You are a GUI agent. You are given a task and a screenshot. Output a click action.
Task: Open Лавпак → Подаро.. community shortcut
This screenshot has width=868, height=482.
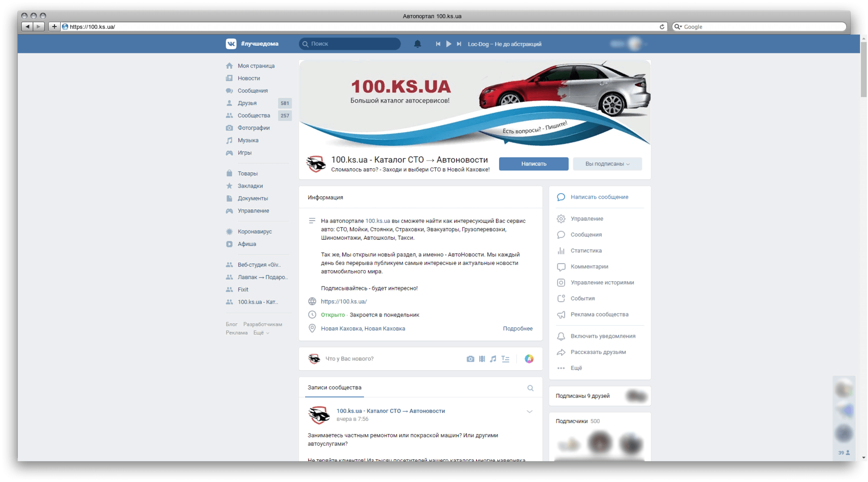pos(262,277)
